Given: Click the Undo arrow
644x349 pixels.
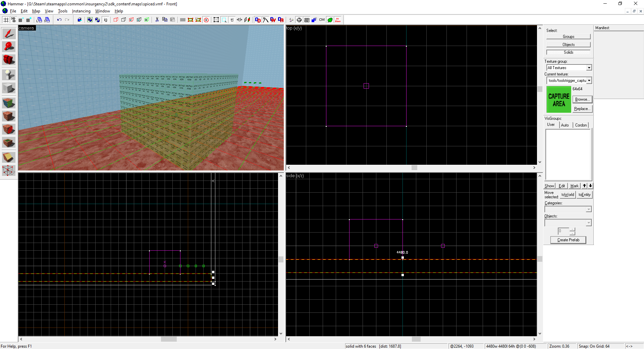Looking at the screenshot, I should coord(59,20).
